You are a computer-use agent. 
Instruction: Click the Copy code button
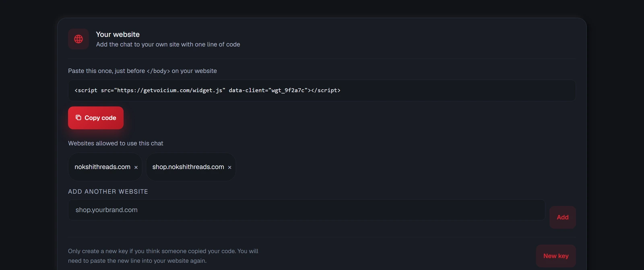(x=96, y=118)
